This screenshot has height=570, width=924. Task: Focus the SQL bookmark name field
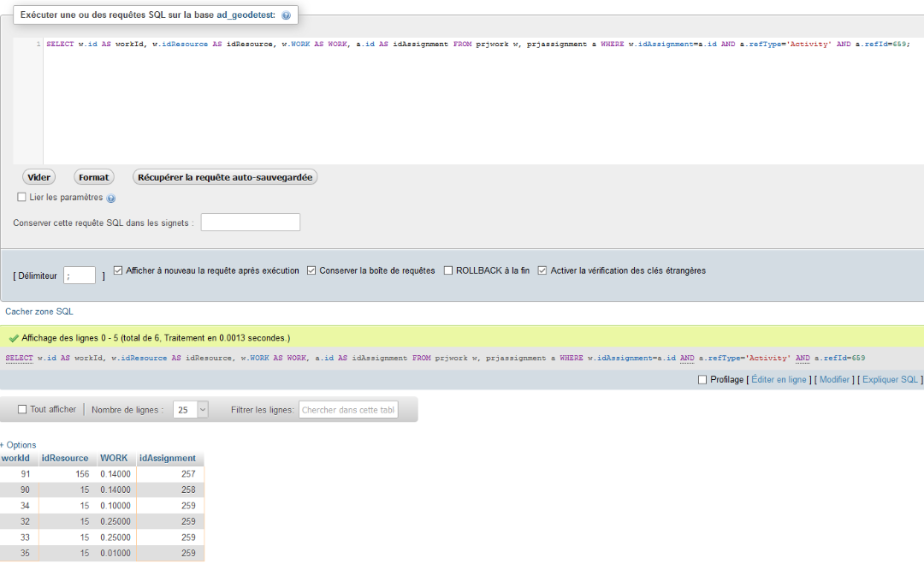(251, 223)
